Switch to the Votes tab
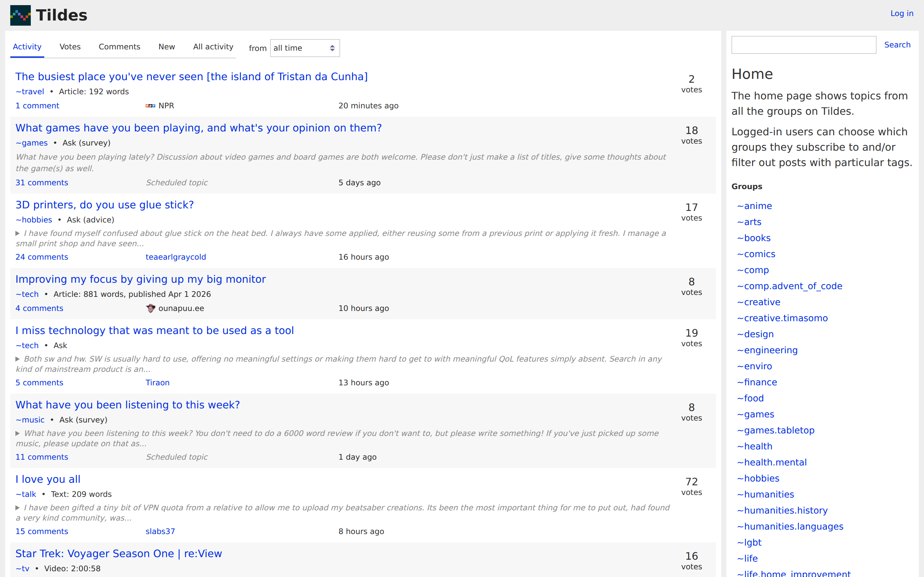The height and width of the screenshot is (577, 924). click(x=70, y=46)
